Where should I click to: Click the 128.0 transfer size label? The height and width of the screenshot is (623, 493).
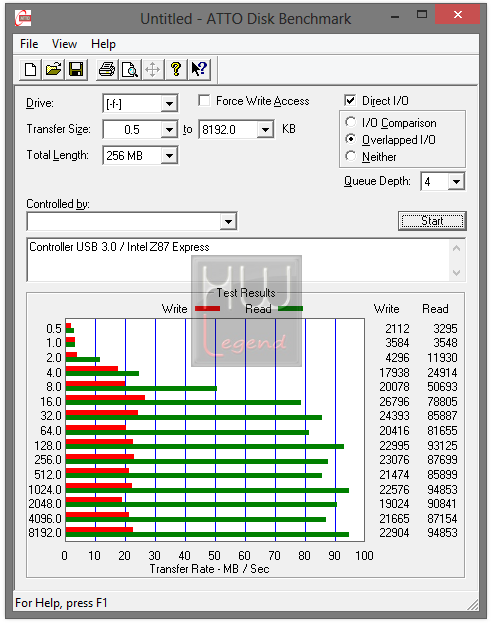[x=48, y=446]
